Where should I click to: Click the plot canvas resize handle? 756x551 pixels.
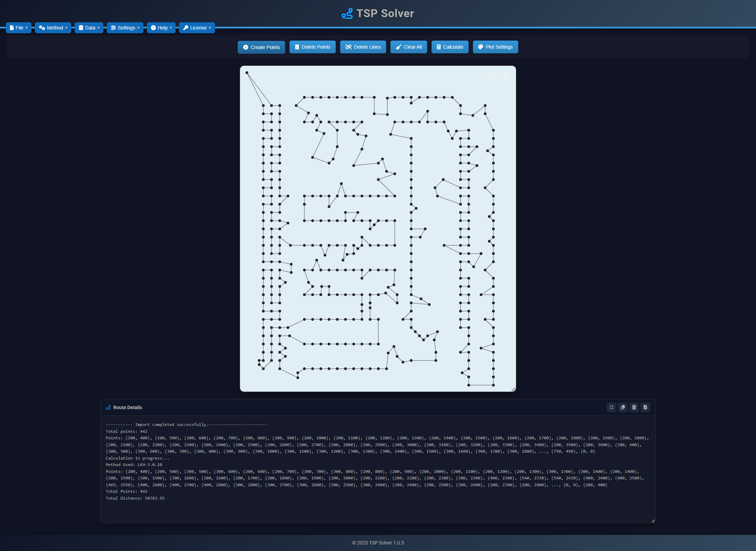(513, 389)
